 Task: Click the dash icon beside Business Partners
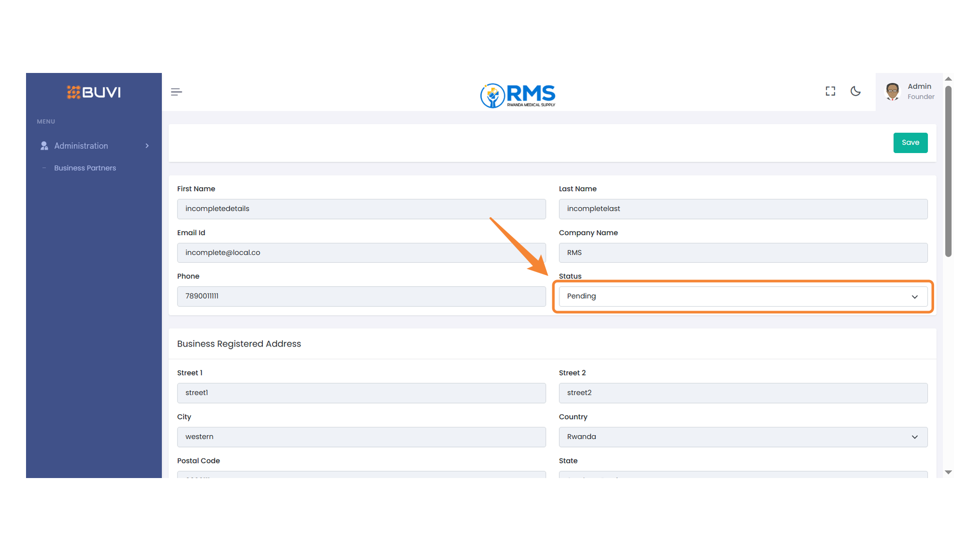(45, 167)
